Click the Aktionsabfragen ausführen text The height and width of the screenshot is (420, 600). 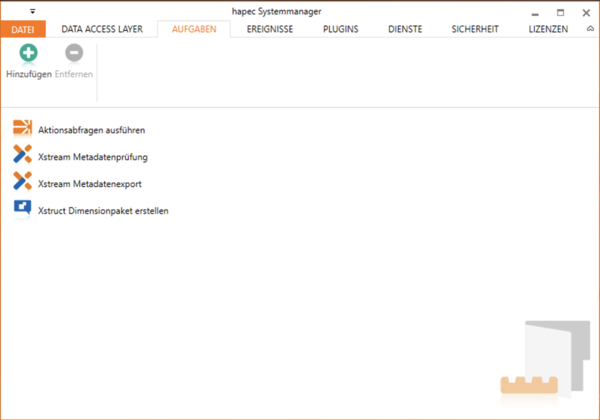click(x=91, y=130)
